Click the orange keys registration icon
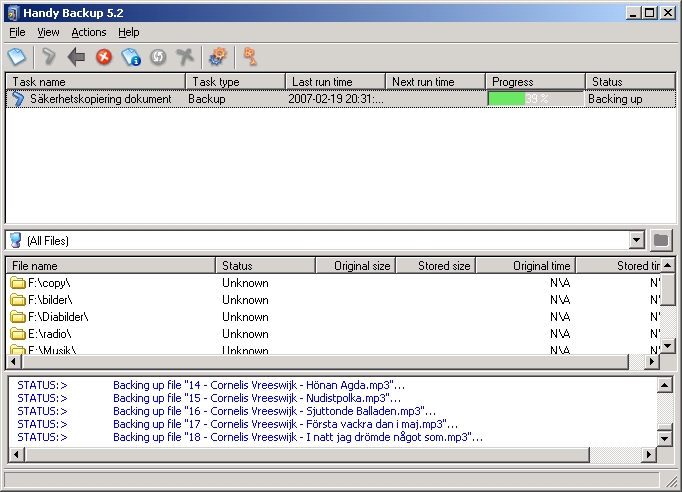Screen dimensions: 682x492 250,57
